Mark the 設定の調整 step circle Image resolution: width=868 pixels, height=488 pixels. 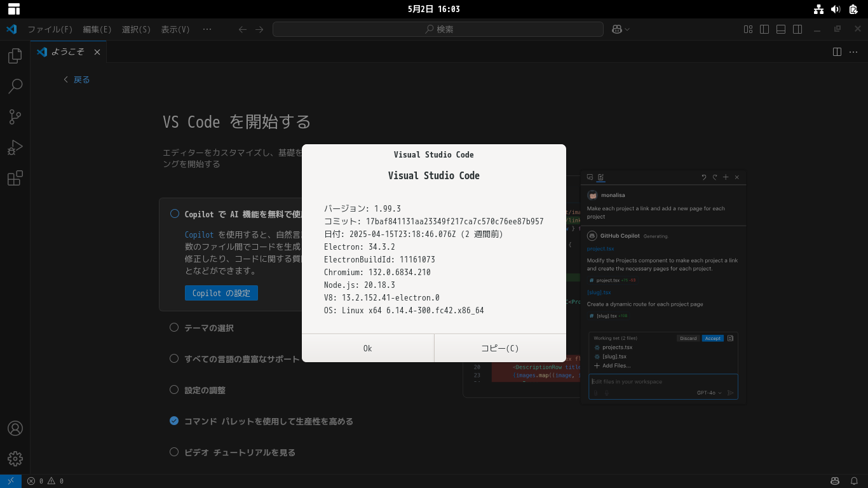point(174,390)
